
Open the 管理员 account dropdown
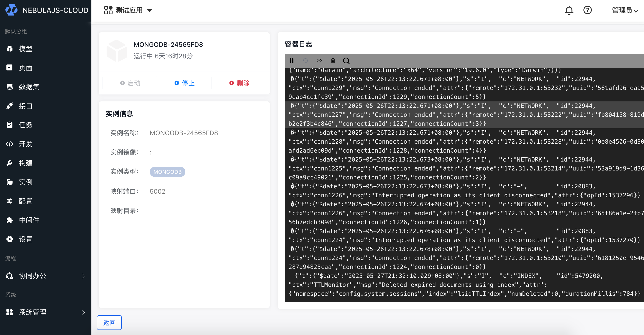point(624,10)
